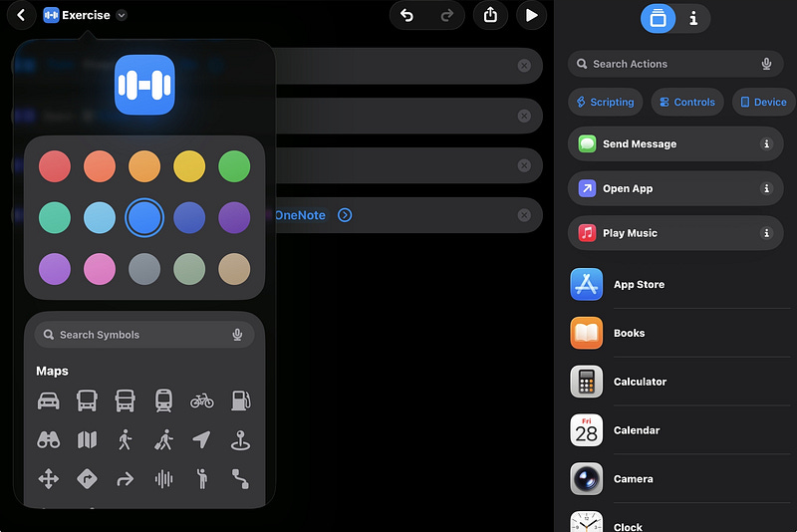This screenshot has width=797, height=532.
Task: Pick the lavender purple swatch
Action: [55, 269]
